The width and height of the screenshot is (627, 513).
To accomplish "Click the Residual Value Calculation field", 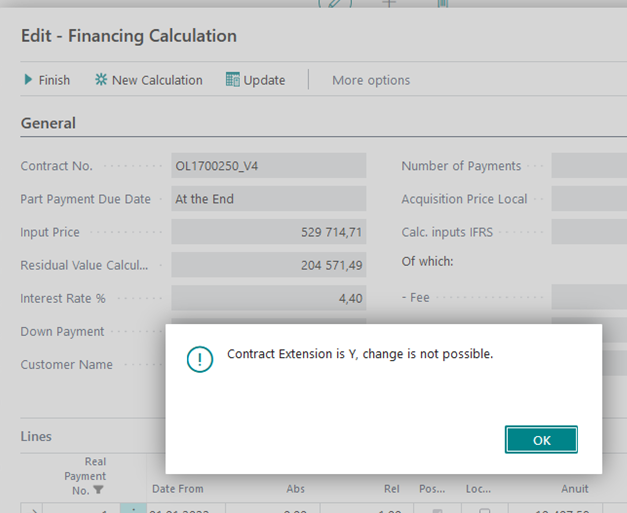I will point(268,265).
